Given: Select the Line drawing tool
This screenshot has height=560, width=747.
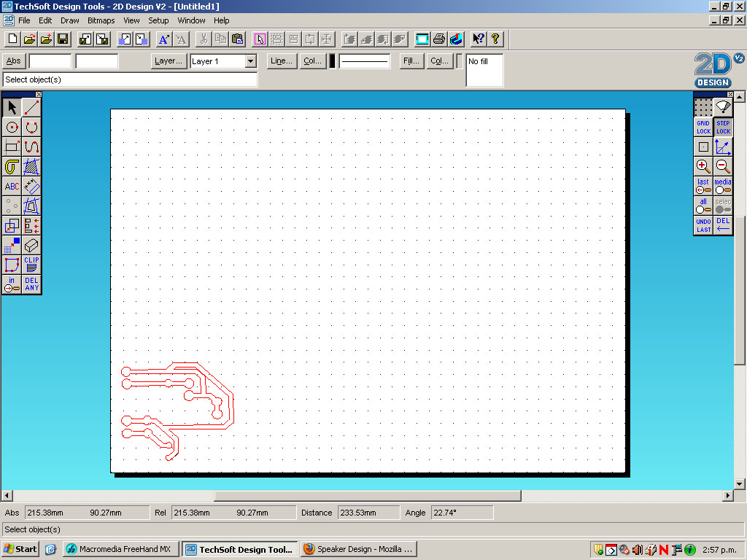Looking at the screenshot, I should [31, 106].
